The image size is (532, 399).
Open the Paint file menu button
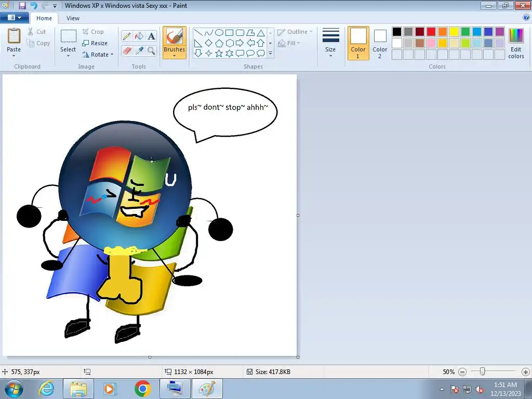click(x=14, y=18)
